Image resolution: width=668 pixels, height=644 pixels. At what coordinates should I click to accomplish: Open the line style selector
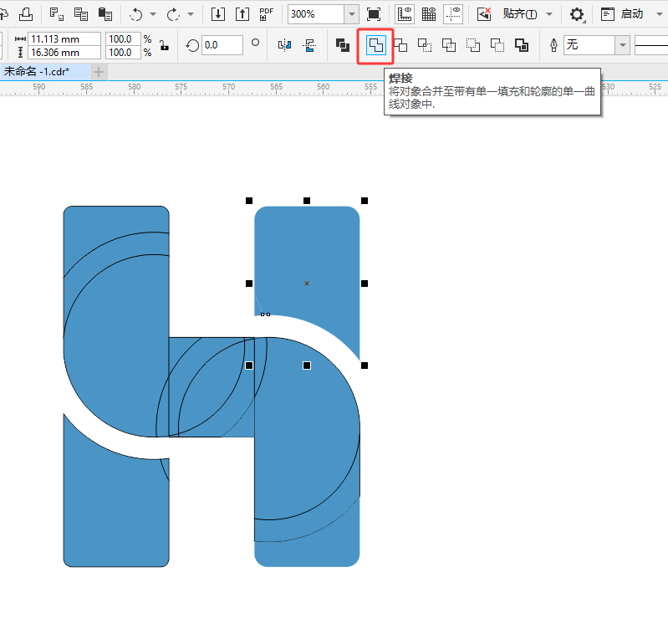click(651, 45)
